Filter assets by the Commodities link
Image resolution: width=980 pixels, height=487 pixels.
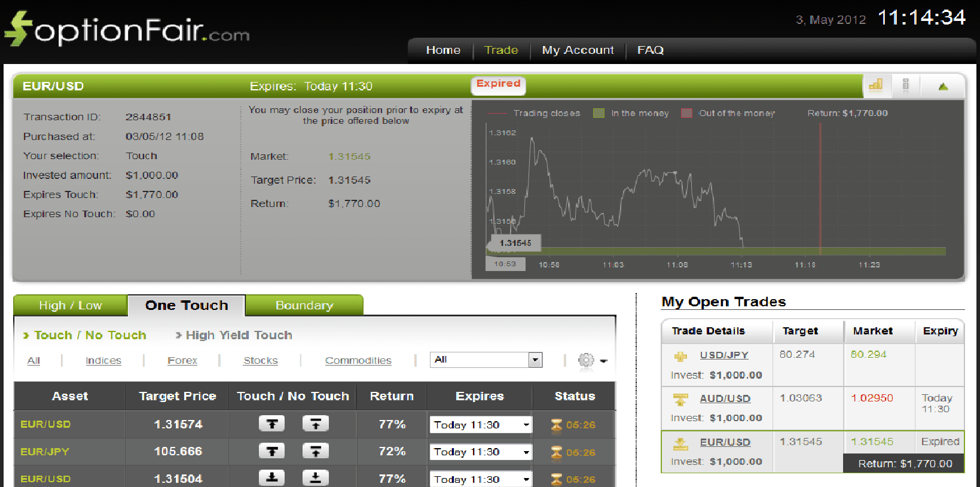pos(358,361)
